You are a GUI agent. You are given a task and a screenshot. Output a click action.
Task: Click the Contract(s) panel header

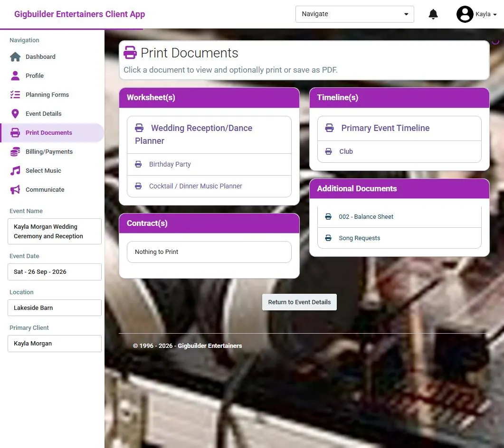click(209, 223)
